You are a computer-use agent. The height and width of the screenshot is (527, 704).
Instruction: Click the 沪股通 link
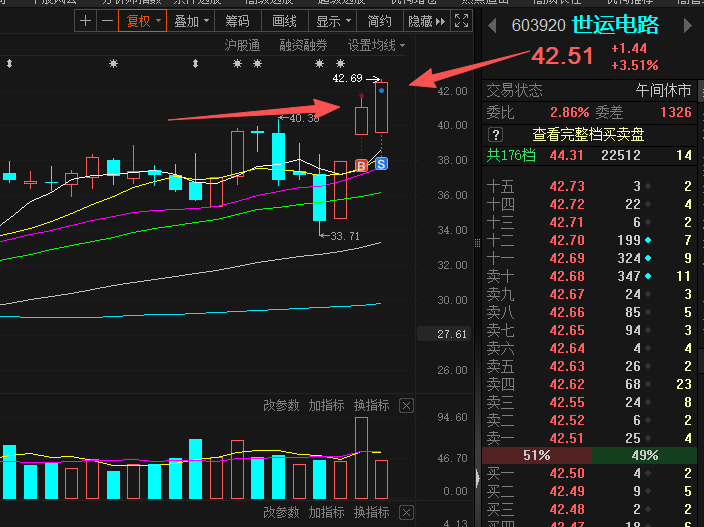point(242,45)
